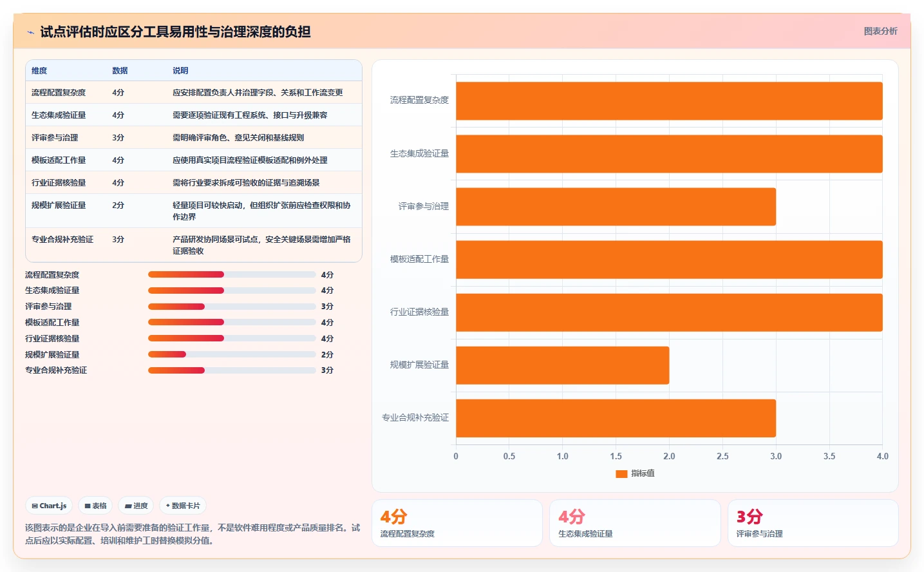Select the table cell 行业证据核验量
This screenshot has height=572, width=924.
pyautogui.click(x=59, y=183)
